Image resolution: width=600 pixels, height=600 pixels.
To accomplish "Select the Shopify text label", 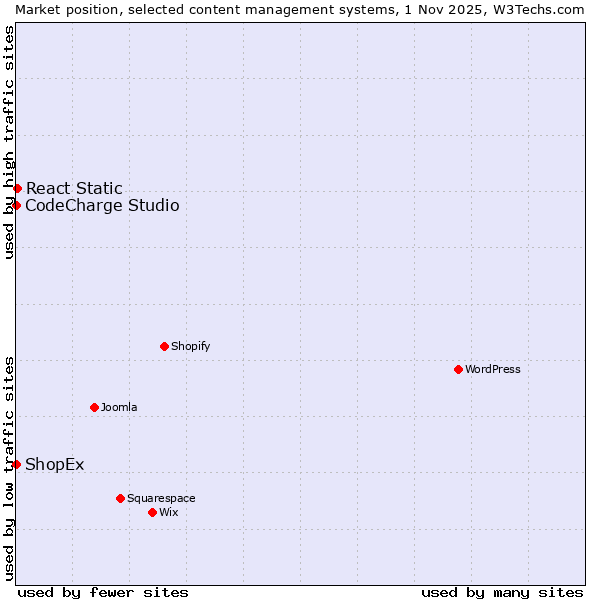I will (190, 346).
